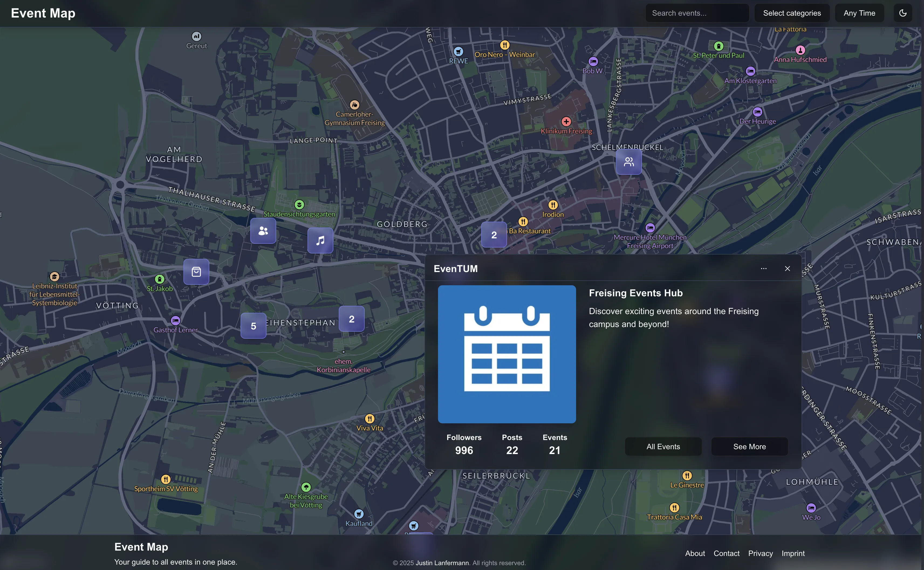Click the people meetup marker near Staudensichtungsgarten
The width and height of the screenshot is (924, 570).
click(x=263, y=231)
